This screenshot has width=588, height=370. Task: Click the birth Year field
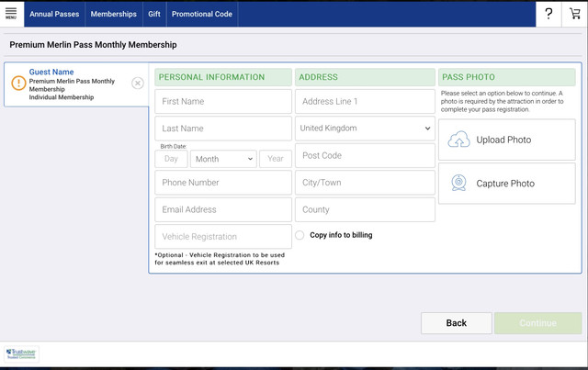pos(276,159)
